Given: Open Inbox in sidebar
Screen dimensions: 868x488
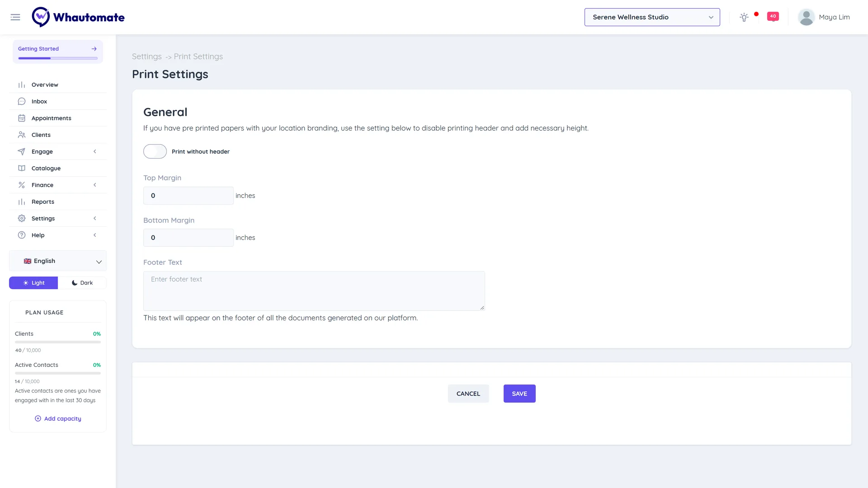Looking at the screenshot, I should 58,102.
